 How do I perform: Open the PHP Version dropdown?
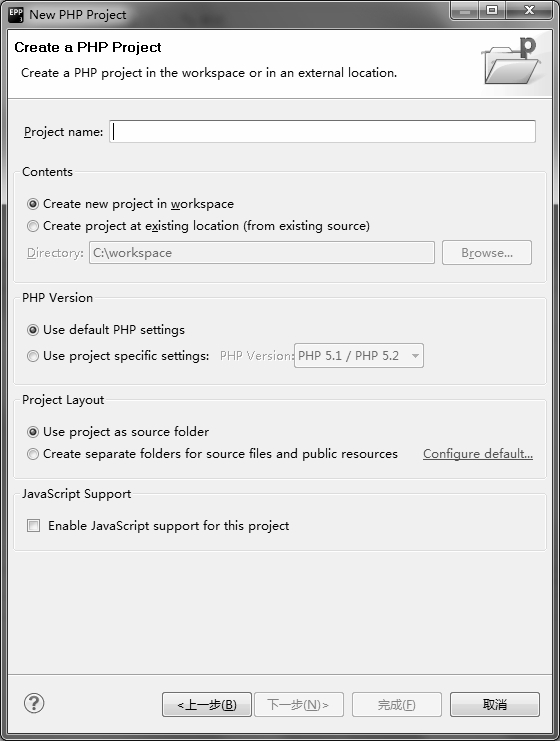tap(359, 356)
